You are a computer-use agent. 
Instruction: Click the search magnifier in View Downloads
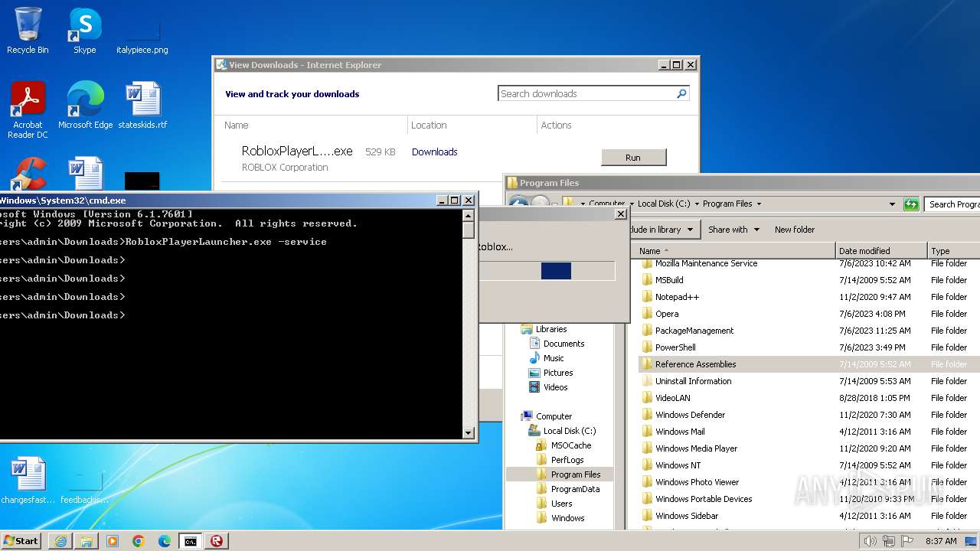point(681,93)
